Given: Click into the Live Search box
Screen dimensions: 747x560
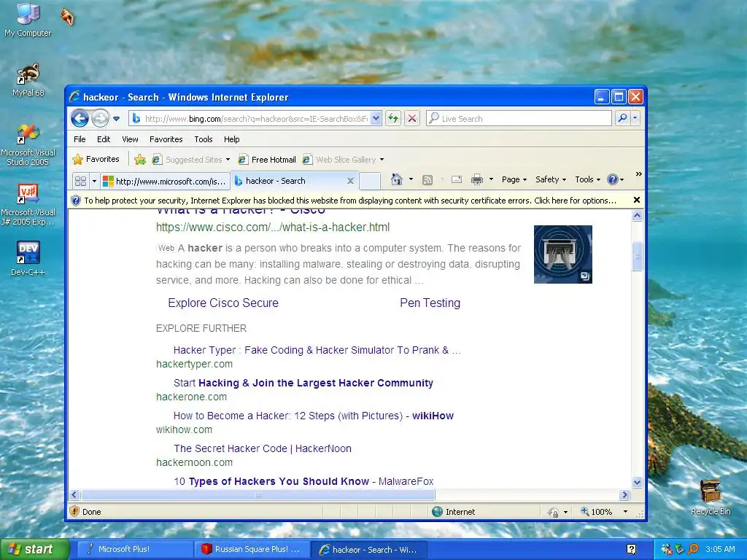Looking at the screenshot, I should (519, 119).
